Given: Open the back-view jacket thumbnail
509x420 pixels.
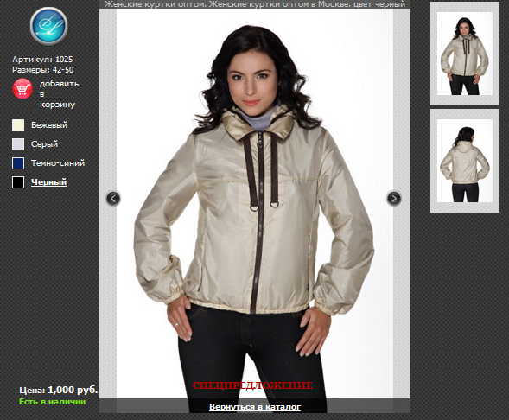Looking at the screenshot, I should [x=465, y=161].
